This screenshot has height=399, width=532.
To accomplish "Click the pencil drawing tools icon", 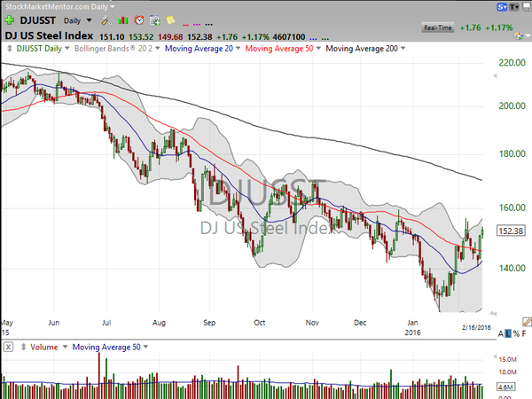I will click(x=527, y=321).
